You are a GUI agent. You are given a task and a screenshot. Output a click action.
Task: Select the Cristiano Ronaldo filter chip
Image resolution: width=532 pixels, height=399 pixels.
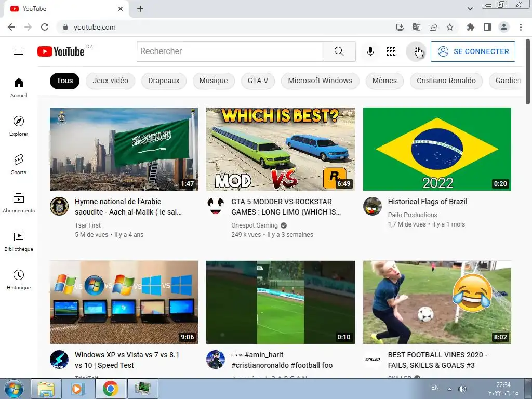[446, 81]
